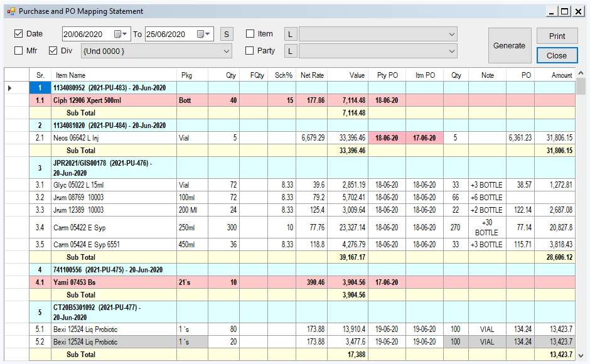590x364 pixels.
Task: Click the L lookup button beside Party
Action: tap(291, 51)
